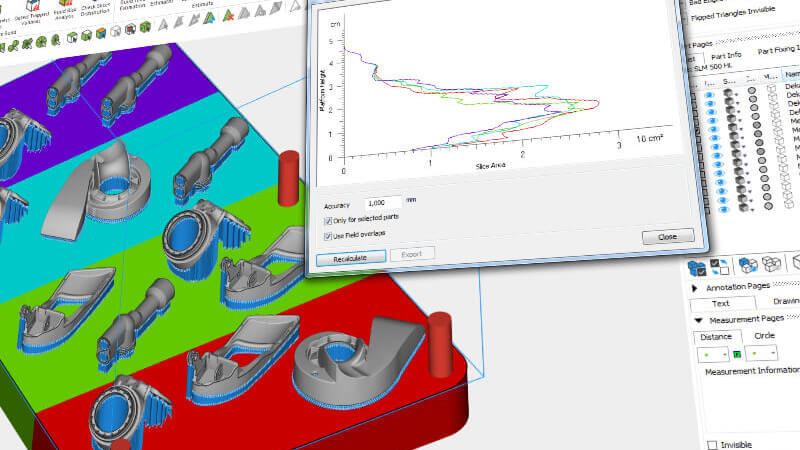
Task: Enable the Invisible checkbox
Action: (712, 444)
